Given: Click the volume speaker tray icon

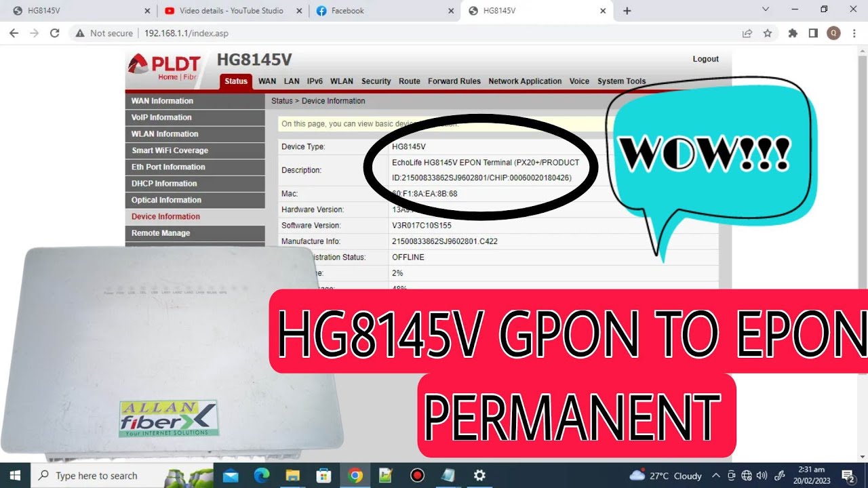Looking at the screenshot, I should click(762, 475).
